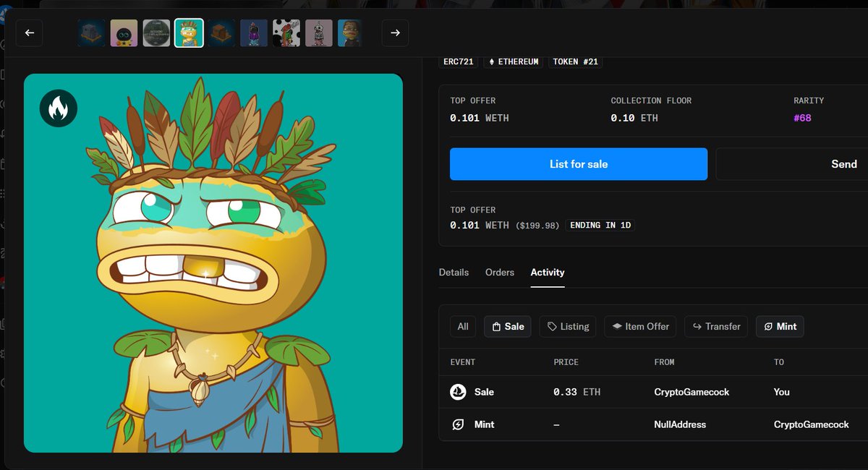
Task: Open the first dark cube thumbnail
Action: point(91,33)
